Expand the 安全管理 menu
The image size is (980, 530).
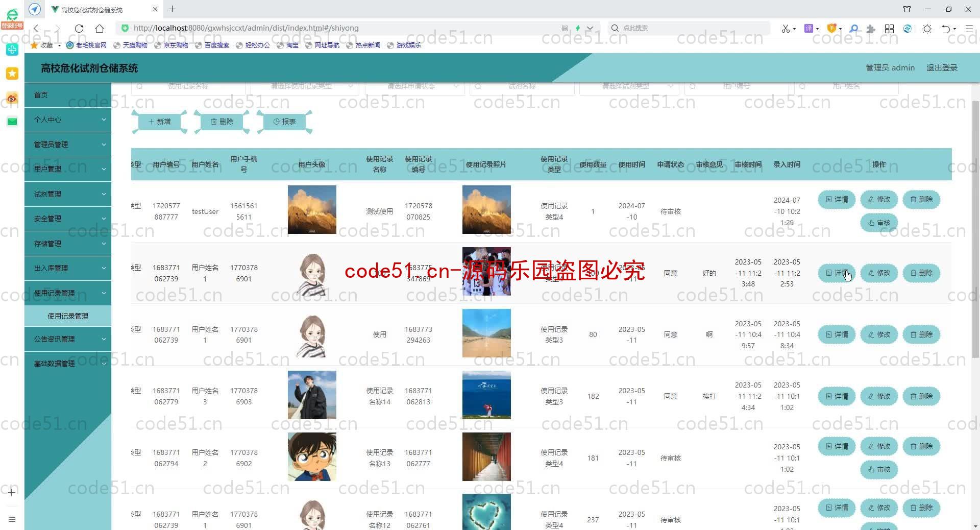tap(68, 219)
